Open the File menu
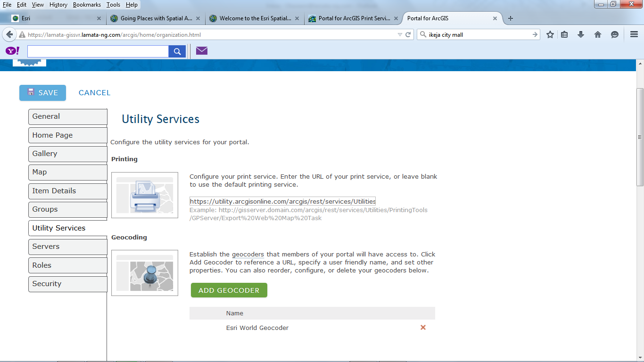This screenshot has width=644, height=362. click(7, 5)
